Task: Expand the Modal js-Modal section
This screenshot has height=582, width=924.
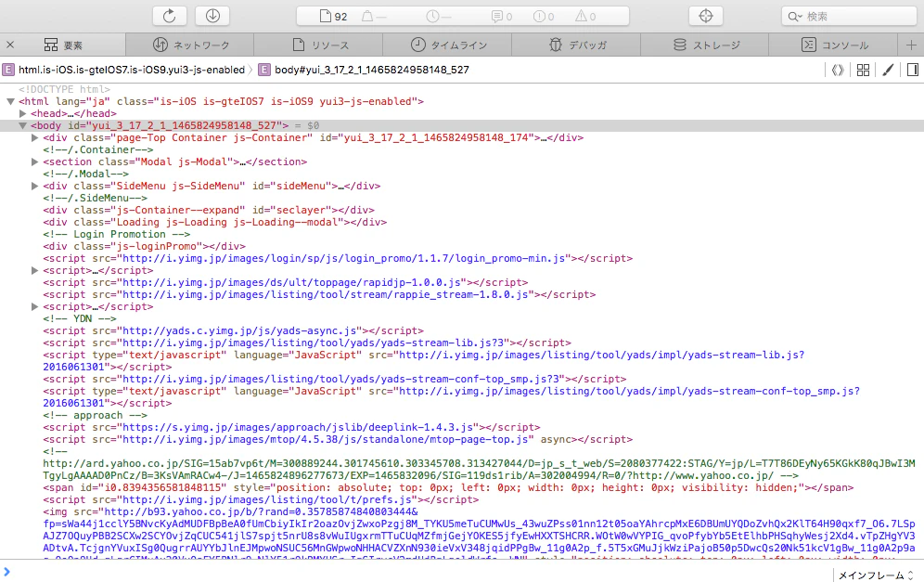Action: pos(34,162)
